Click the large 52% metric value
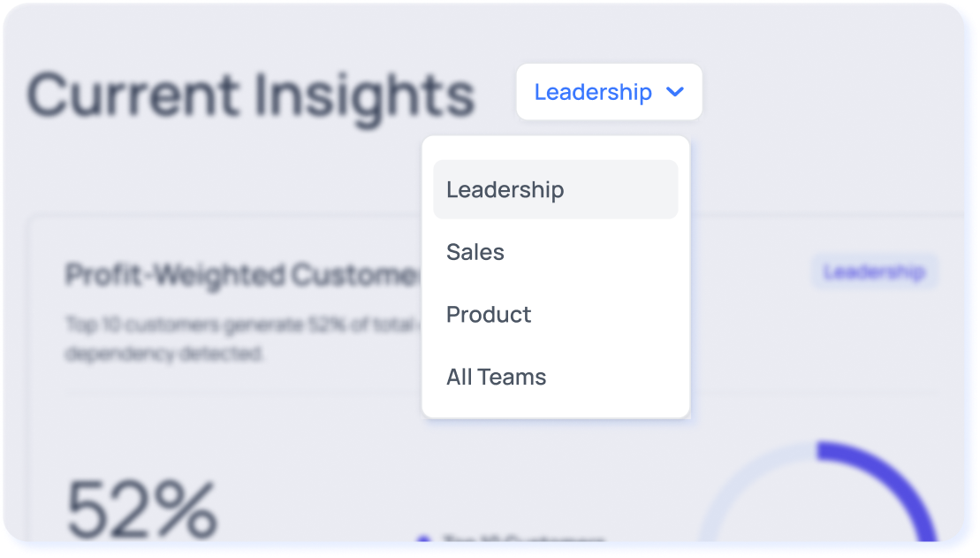 (142, 508)
